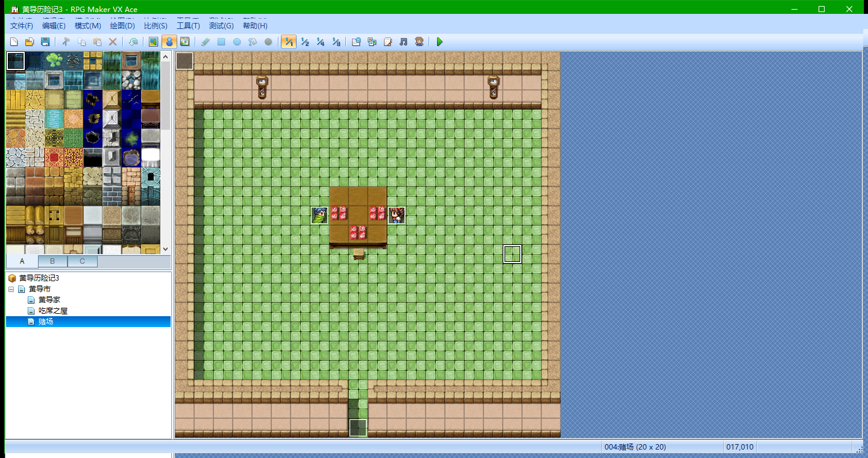The image size is (868, 458).
Task: Collapse the 黄导市 tree node
Action: click(x=11, y=289)
